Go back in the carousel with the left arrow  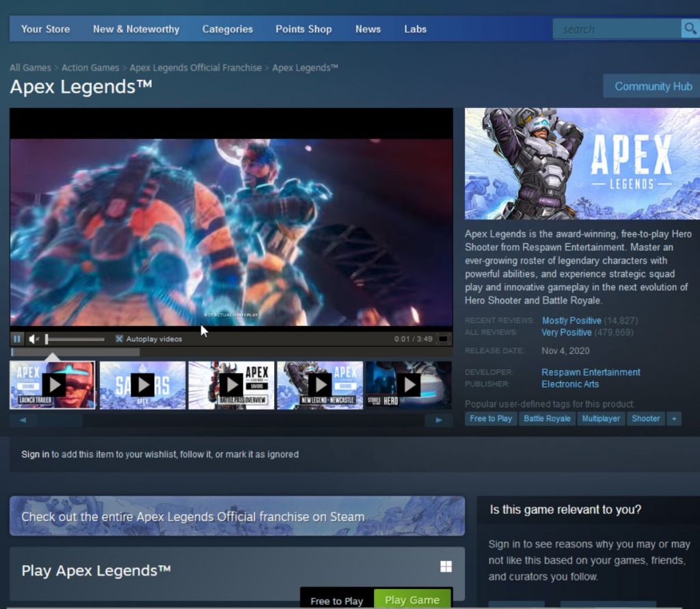tap(23, 420)
